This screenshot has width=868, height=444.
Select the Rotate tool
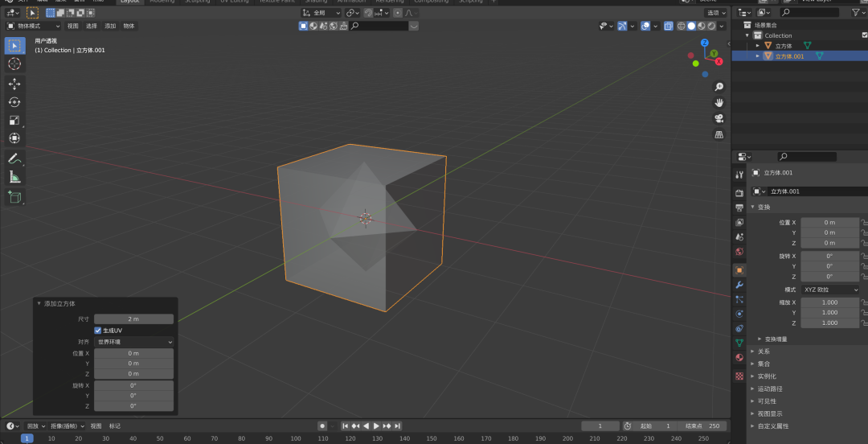coord(14,102)
